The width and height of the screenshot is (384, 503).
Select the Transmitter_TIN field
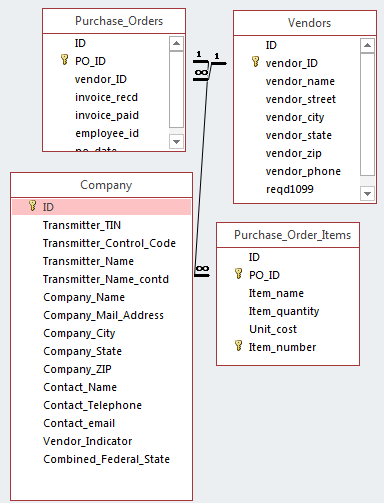pyautogui.click(x=82, y=225)
